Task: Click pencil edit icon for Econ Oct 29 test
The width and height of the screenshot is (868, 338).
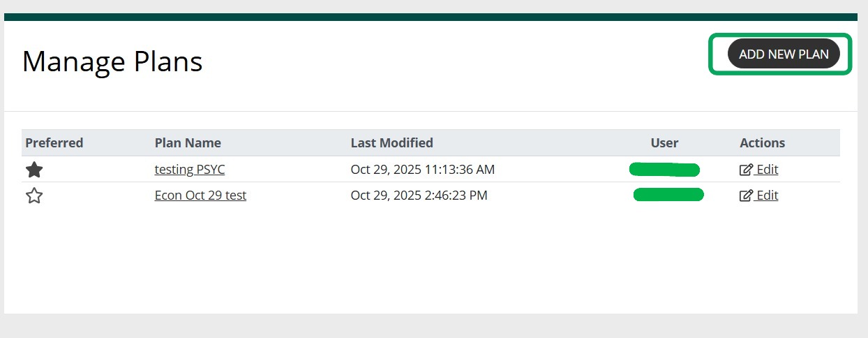Action: tap(746, 196)
